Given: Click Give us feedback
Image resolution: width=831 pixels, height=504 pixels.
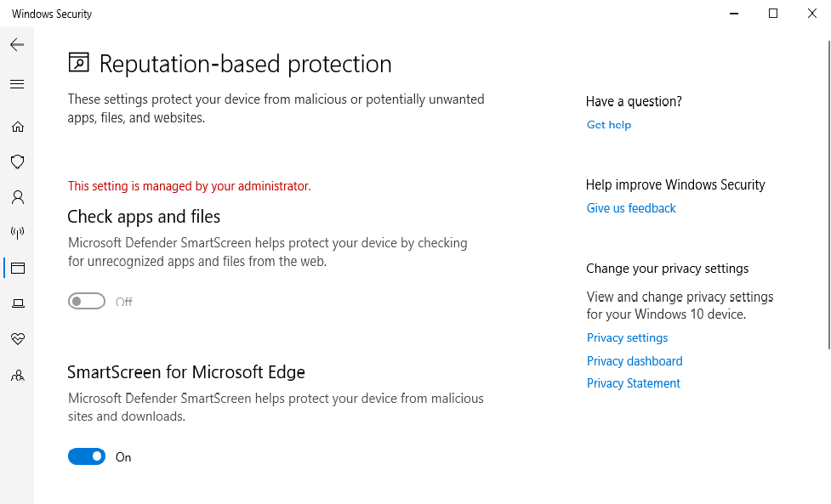Looking at the screenshot, I should 630,207.
